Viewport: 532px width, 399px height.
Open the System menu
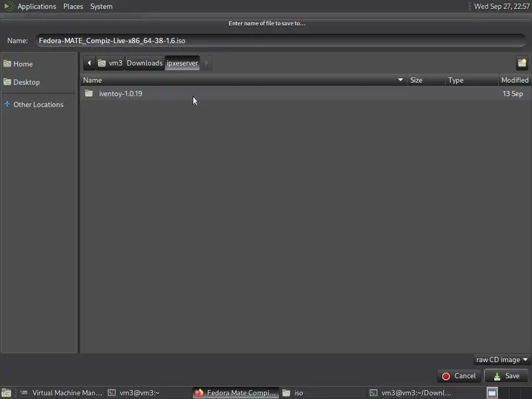[101, 6]
